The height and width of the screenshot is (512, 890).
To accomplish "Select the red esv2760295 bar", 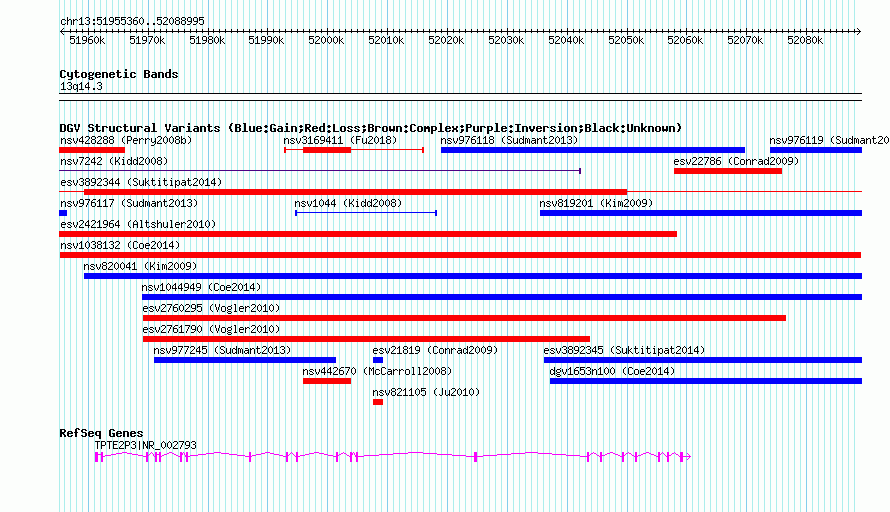I will pos(464,318).
